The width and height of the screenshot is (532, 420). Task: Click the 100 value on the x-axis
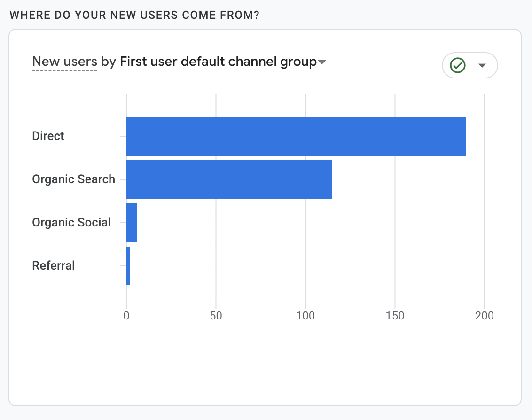click(x=305, y=316)
